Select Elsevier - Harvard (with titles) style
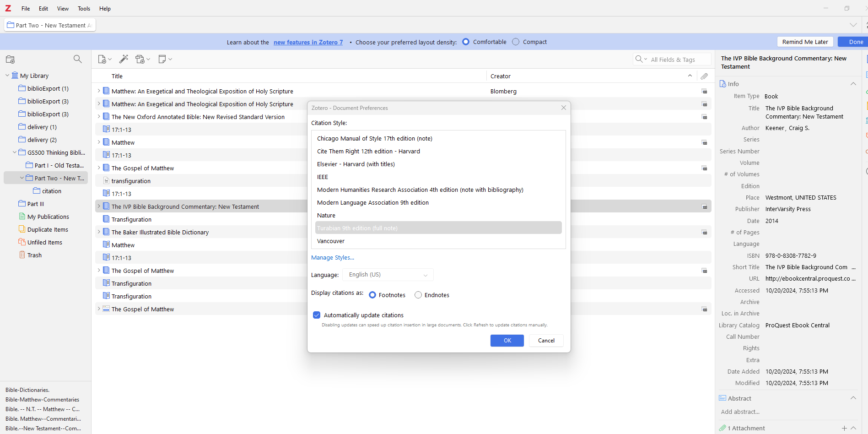This screenshot has height=434, width=868. pyautogui.click(x=438, y=164)
